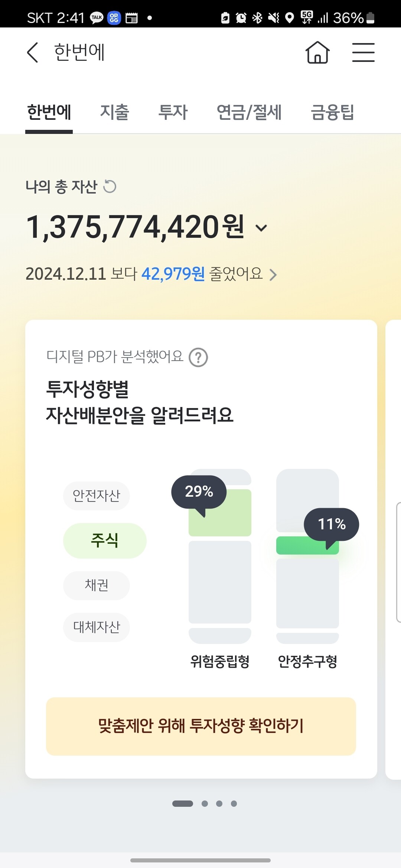Switch to the 연금/절세 tab
Image resolution: width=401 pixels, height=868 pixels.
click(x=249, y=112)
